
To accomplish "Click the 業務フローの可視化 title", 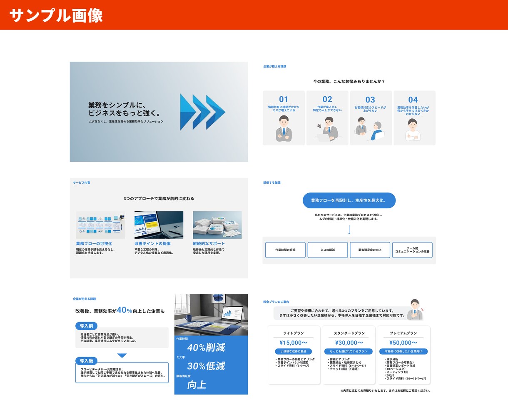I will tap(94, 244).
